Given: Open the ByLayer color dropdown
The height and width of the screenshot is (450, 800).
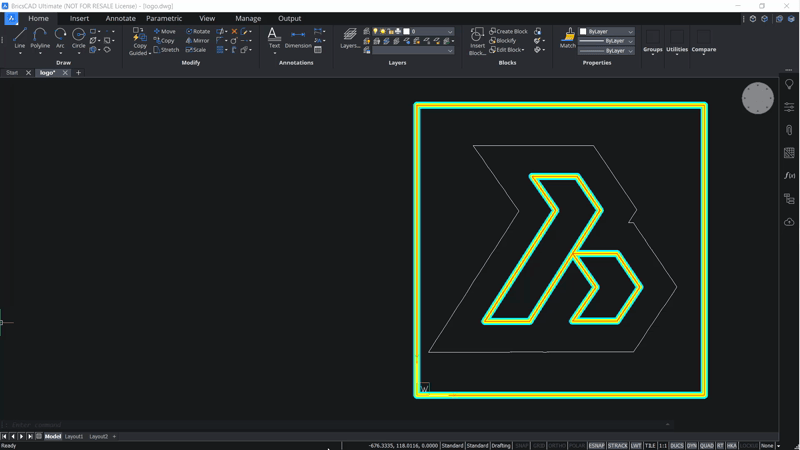Looking at the screenshot, I should click(x=607, y=32).
